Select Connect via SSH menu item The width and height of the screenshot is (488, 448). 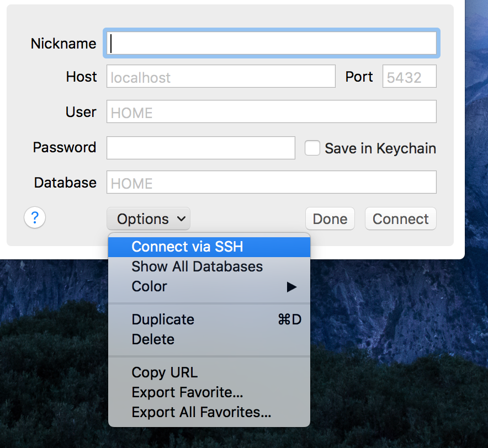click(x=209, y=247)
